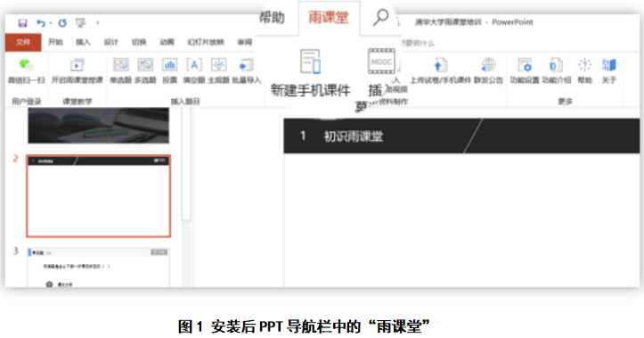Viewport: 644px width, 338px height.
Task: Switch to the 切换 (Transitions) tab
Action: point(139,42)
